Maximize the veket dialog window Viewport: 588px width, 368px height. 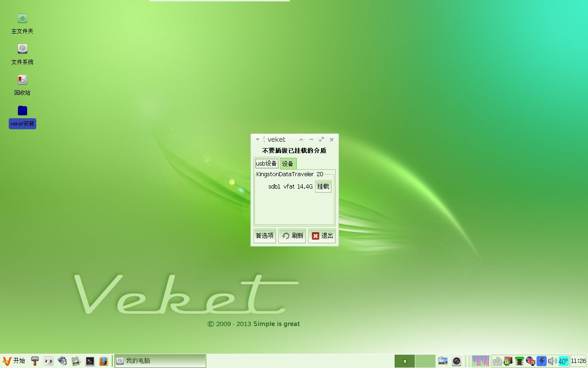(x=322, y=139)
